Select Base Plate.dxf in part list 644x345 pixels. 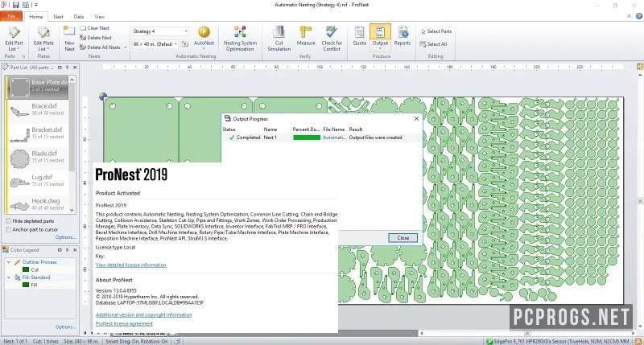coord(37,87)
